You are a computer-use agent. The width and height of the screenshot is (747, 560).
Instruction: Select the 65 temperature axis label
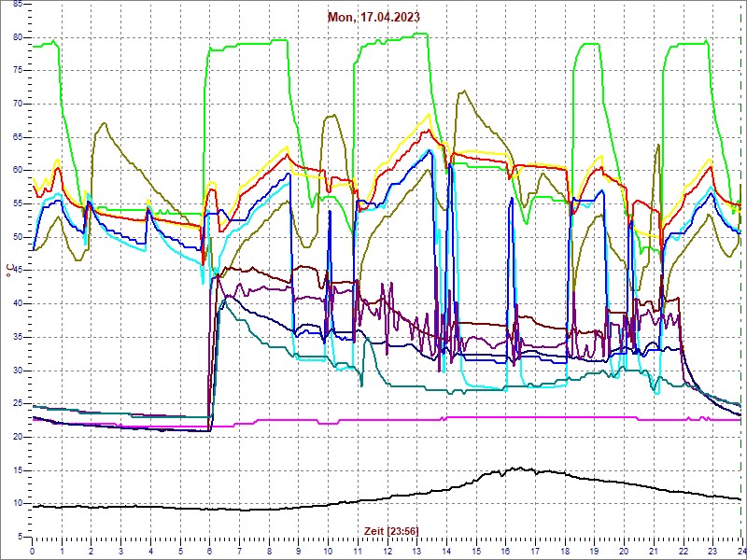coord(17,137)
